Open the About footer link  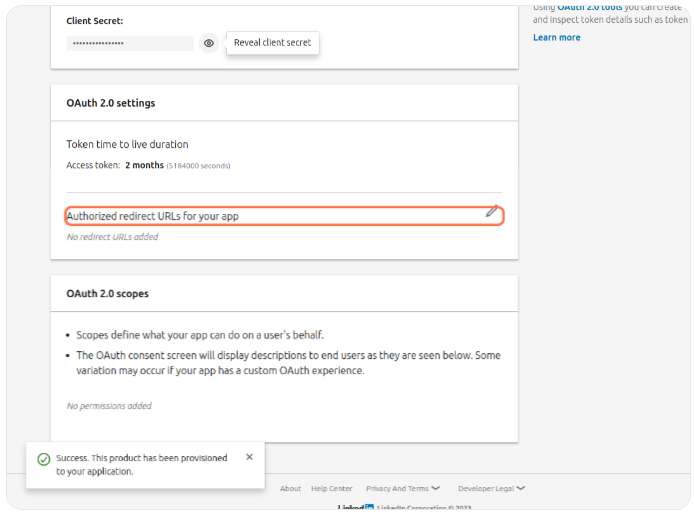(x=290, y=488)
